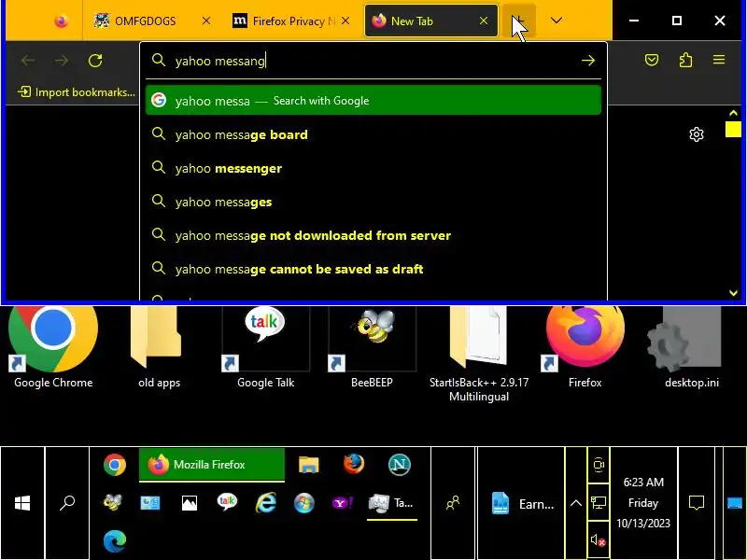Select the StartIsBack++ 2.9.17 Multilingual folder
747x560 pixels.
[479, 355]
